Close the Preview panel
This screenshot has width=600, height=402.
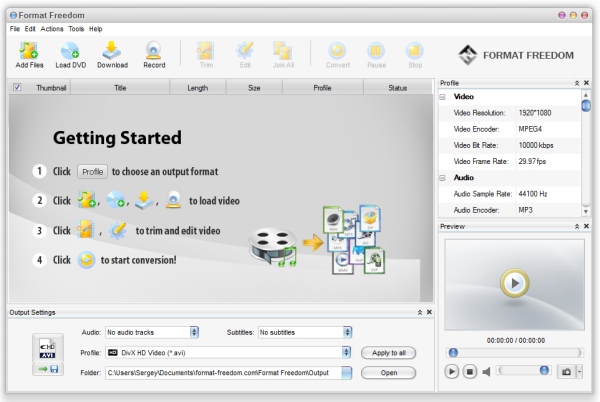[586, 226]
